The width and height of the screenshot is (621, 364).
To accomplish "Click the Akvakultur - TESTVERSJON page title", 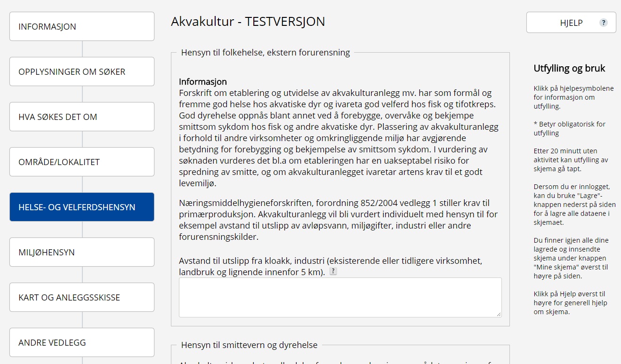I will (x=248, y=22).
